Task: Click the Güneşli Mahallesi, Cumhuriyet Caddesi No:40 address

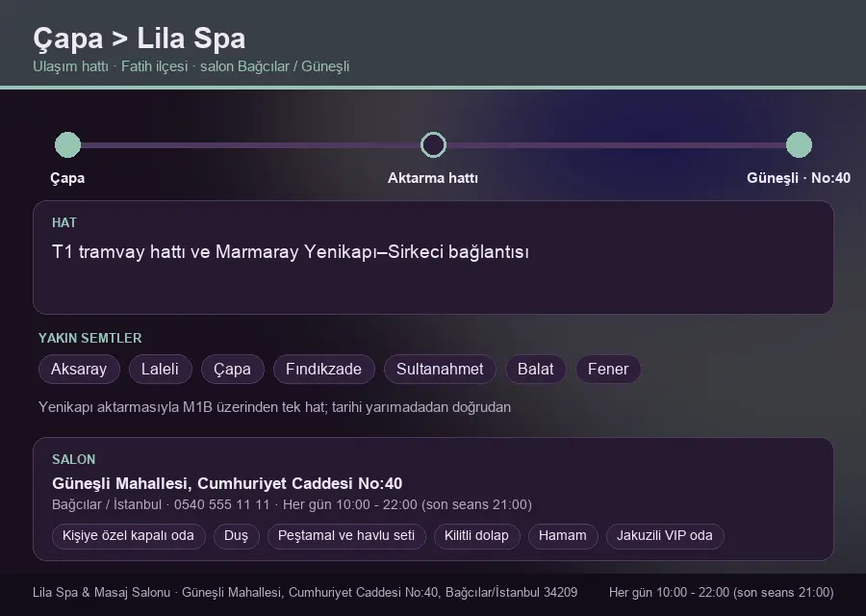Action: coord(227,483)
